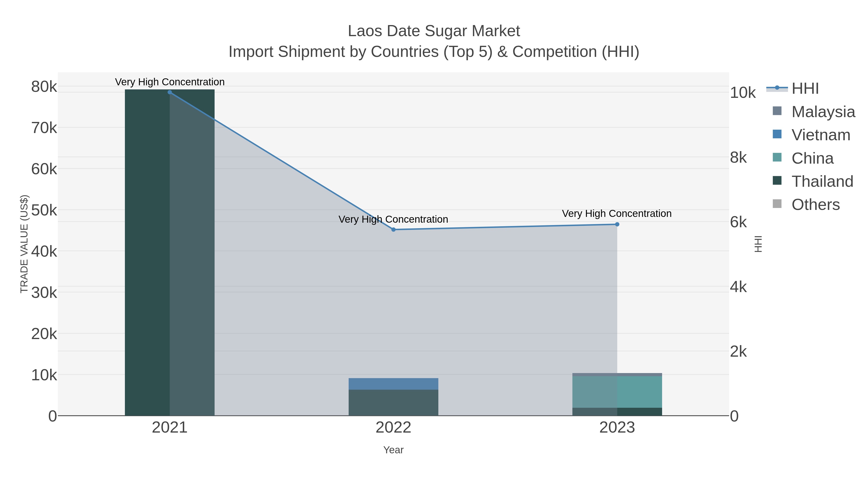
Task: Click the 50k left axis tick
Action: [x=44, y=210]
